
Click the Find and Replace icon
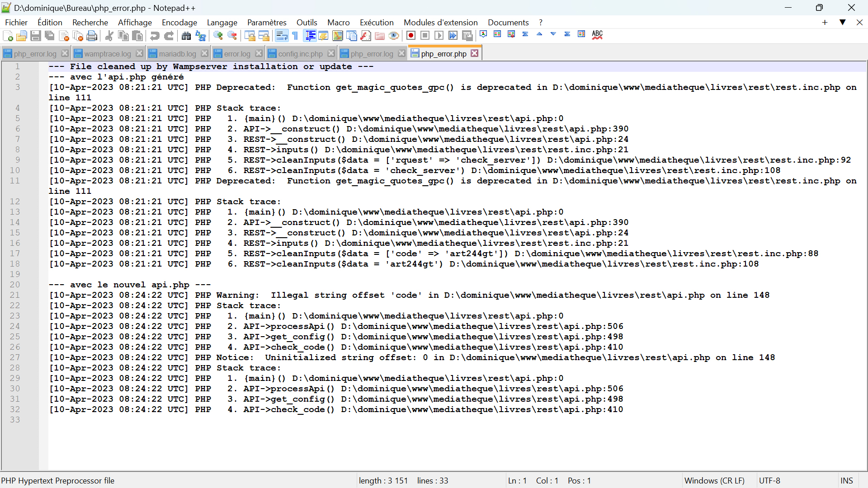[200, 36]
